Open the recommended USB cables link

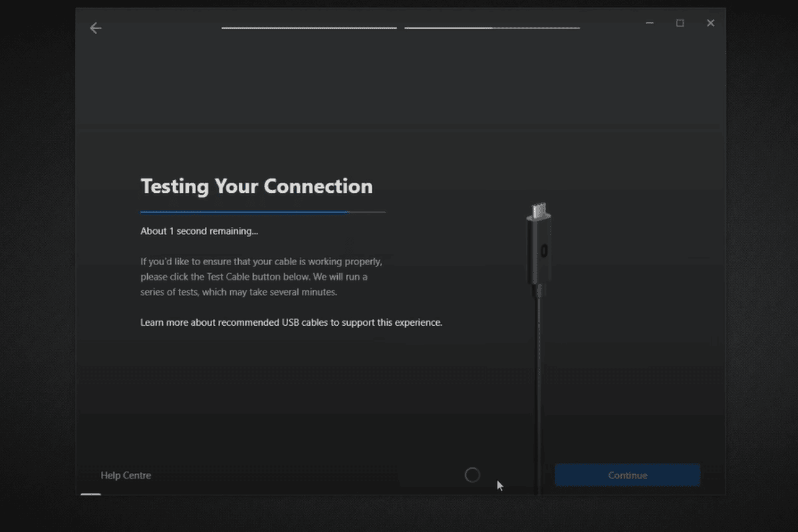tap(291, 323)
